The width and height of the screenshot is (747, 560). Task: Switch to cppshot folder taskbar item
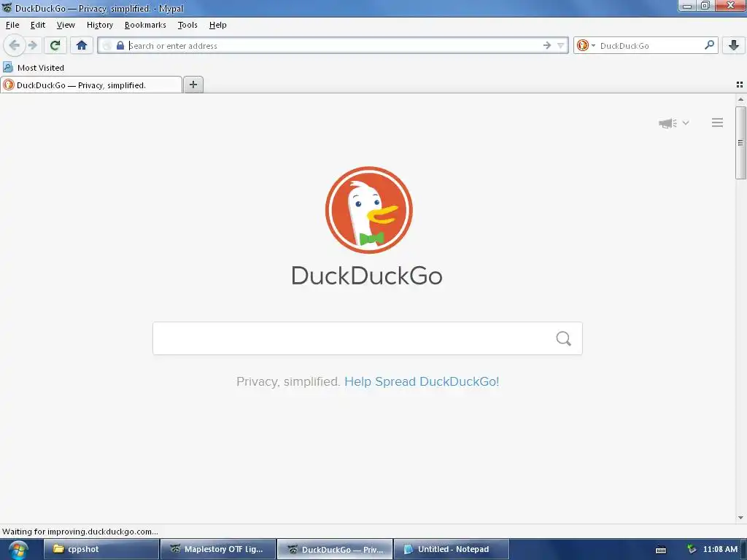pyautogui.click(x=101, y=549)
